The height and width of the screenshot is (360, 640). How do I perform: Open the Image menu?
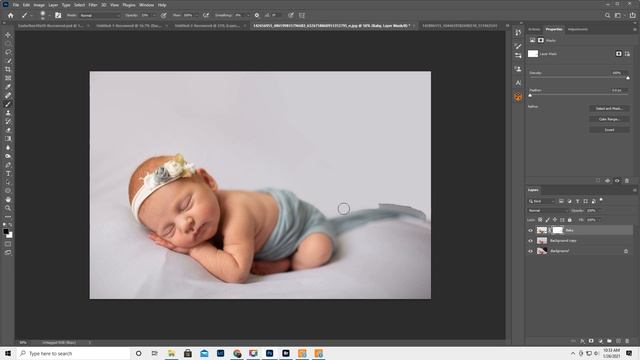pos(39,5)
